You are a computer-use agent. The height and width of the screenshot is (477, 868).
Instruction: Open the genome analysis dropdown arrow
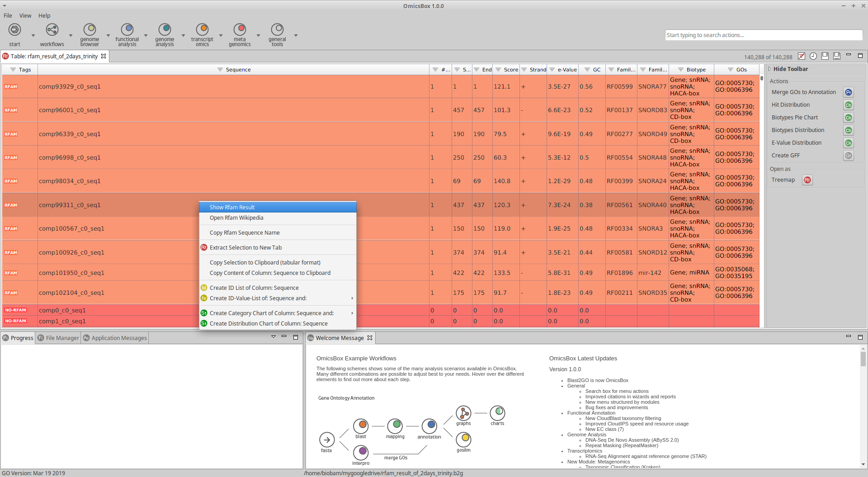[x=184, y=35]
